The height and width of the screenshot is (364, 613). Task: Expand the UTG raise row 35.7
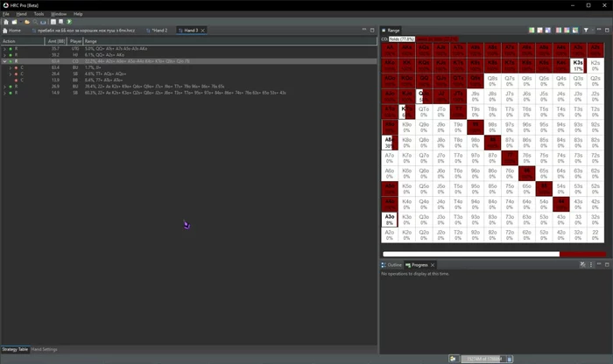[4, 49]
